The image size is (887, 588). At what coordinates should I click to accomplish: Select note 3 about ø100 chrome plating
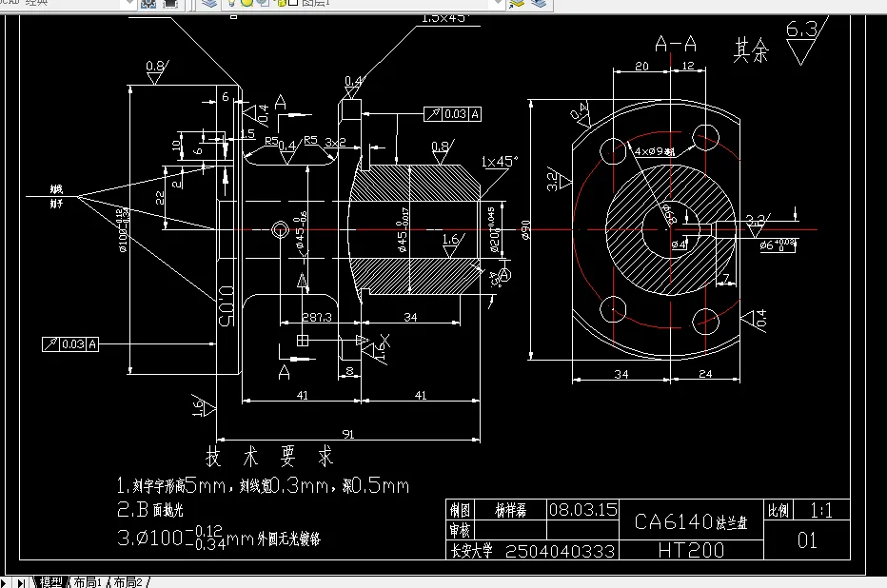tap(218, 538)
